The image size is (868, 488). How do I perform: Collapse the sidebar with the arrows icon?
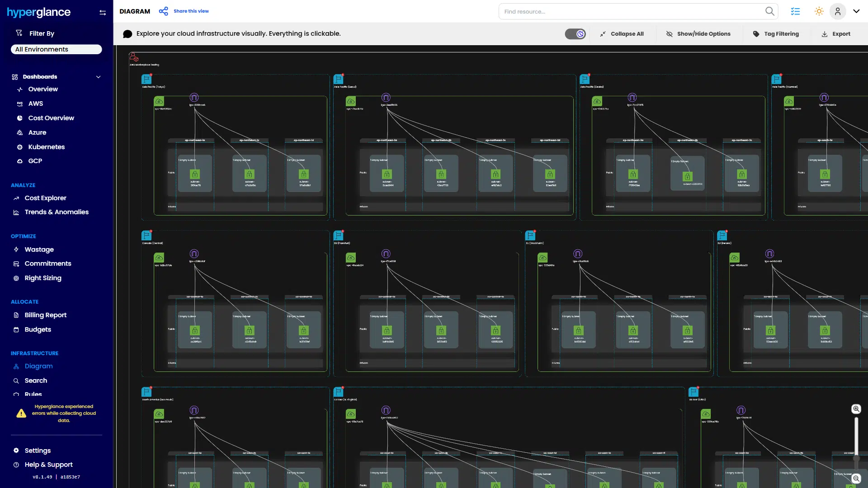click(x=103, y=13)
